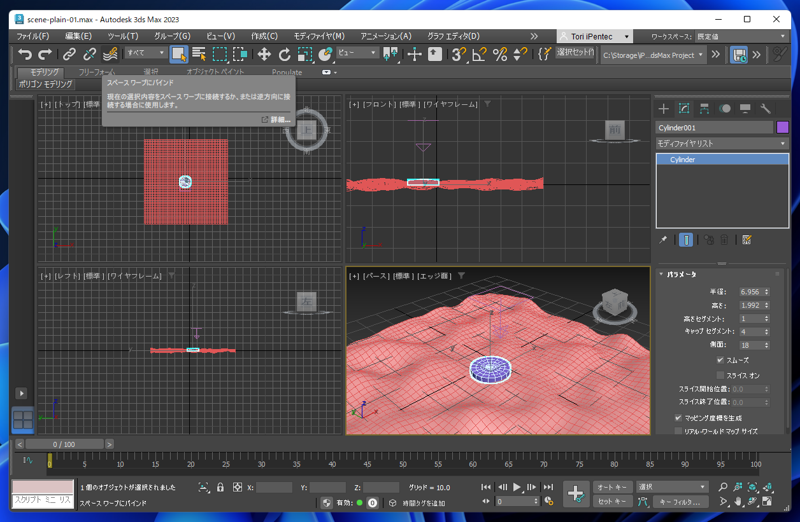Toggle Spinner Snap on the toolbar
This screenshot has height=522, width=800.
tap(520, 54)
